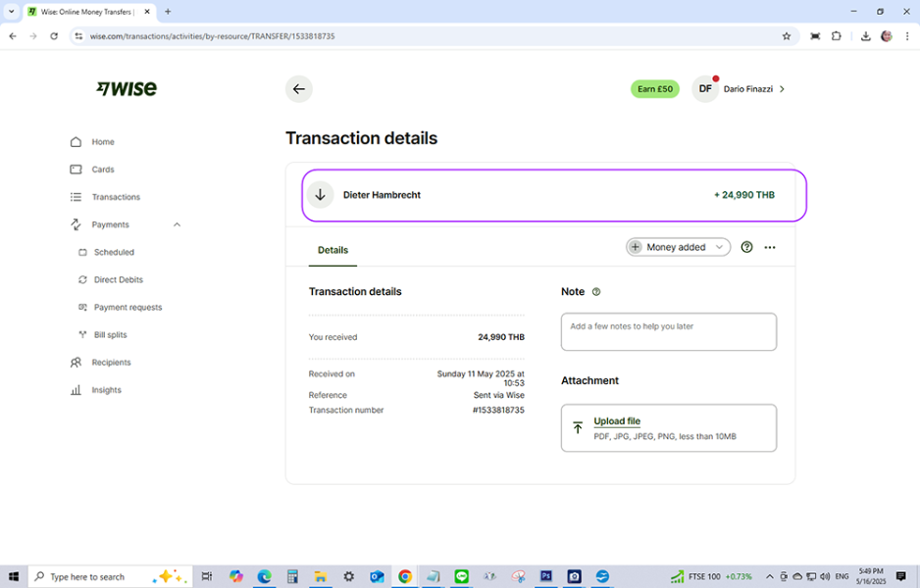Open Payment requests

point(128,307)
